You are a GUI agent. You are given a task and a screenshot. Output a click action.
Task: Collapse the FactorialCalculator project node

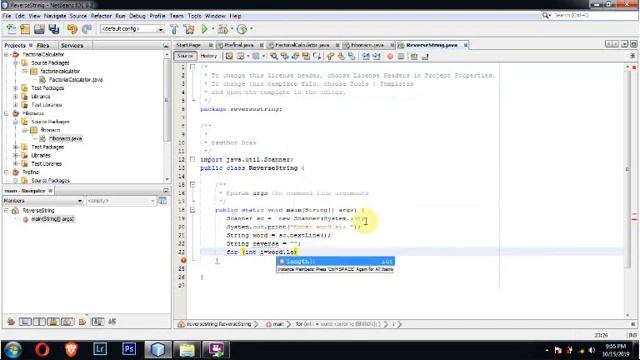(7, 54)
